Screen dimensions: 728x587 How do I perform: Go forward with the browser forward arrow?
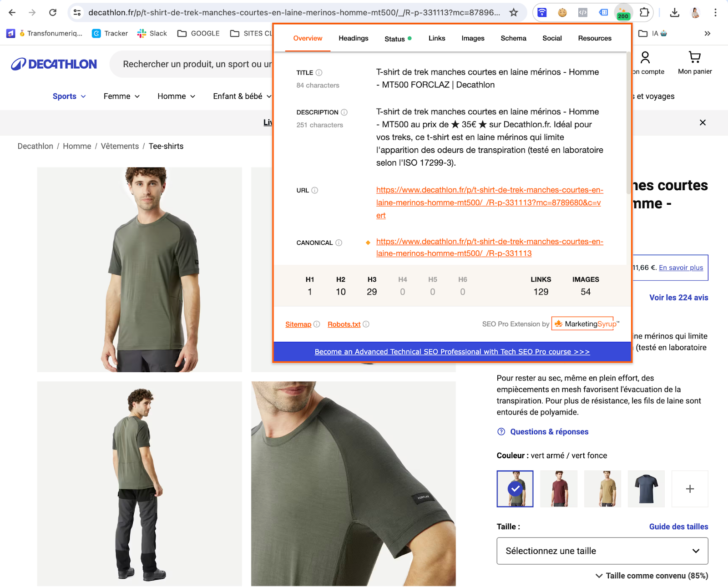tap(32, 12)
